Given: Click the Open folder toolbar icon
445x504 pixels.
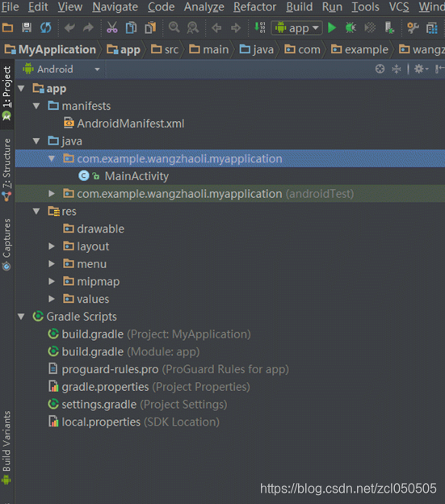Looking at the screenshot, I should click(x=8, y=28).
